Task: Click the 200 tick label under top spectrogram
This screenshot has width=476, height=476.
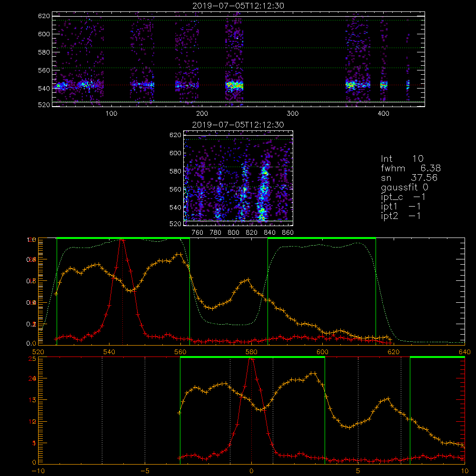Action: [x=202, y=114]
